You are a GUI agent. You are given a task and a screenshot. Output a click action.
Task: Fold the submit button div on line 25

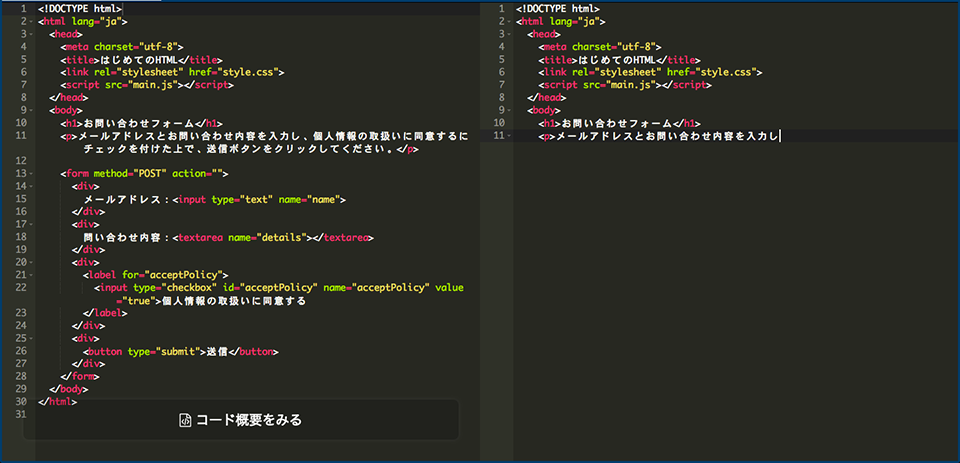tap(30, 338)
